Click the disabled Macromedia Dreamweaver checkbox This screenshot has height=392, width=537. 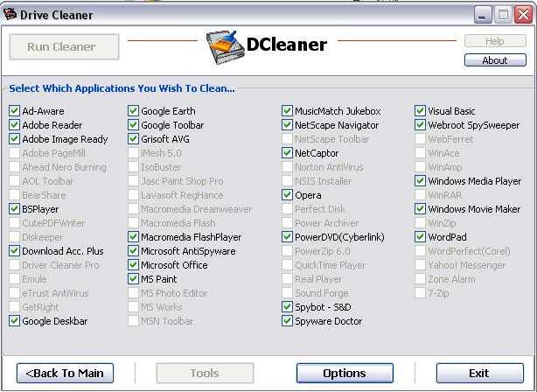click(x=133, y=208)
